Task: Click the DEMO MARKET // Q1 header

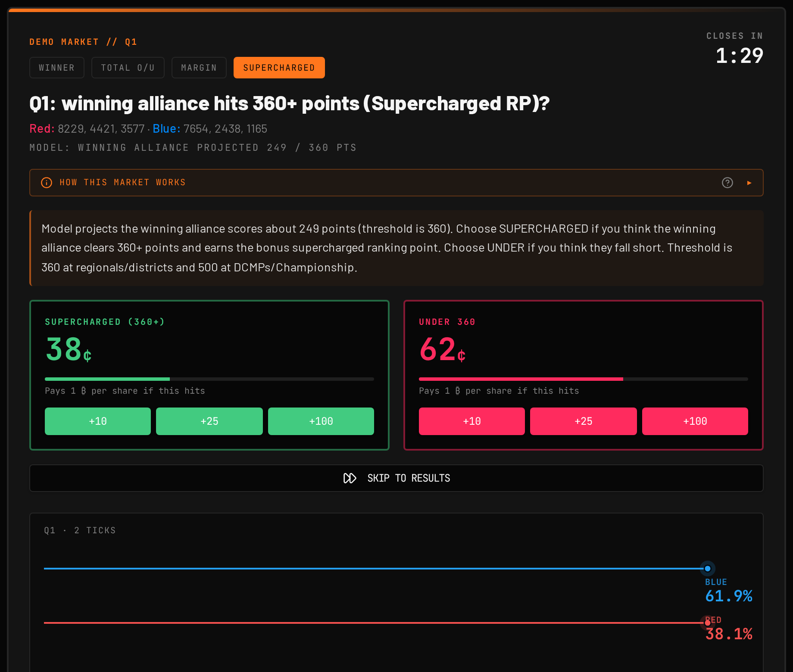Action: [83, 42]
